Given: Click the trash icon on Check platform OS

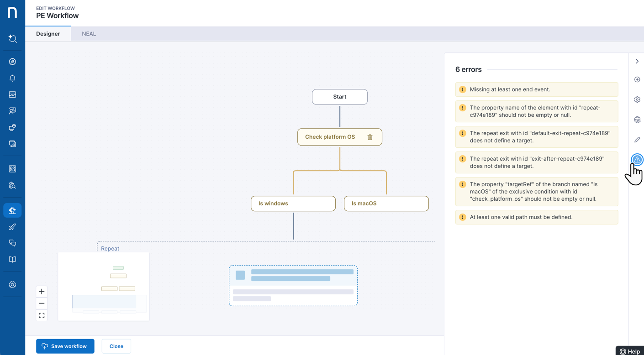Looking at the screenshot, I should point(370,137).
